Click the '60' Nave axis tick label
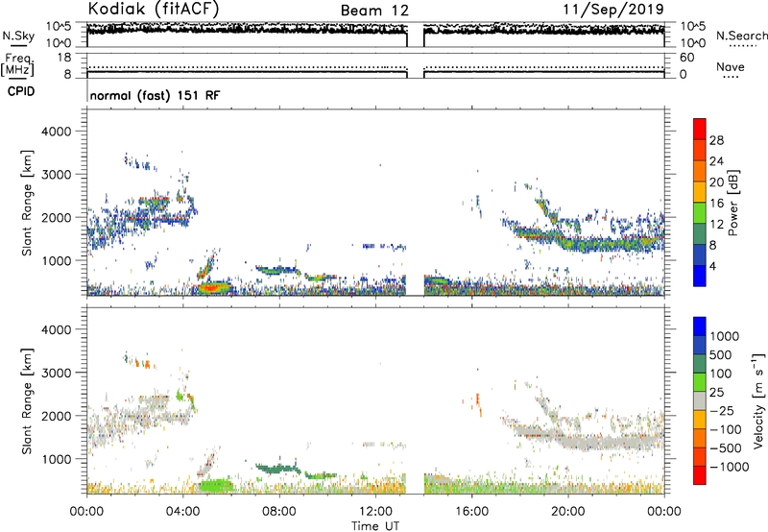The width and height of the screenshot is (768, 532). (x=686, y=58)
